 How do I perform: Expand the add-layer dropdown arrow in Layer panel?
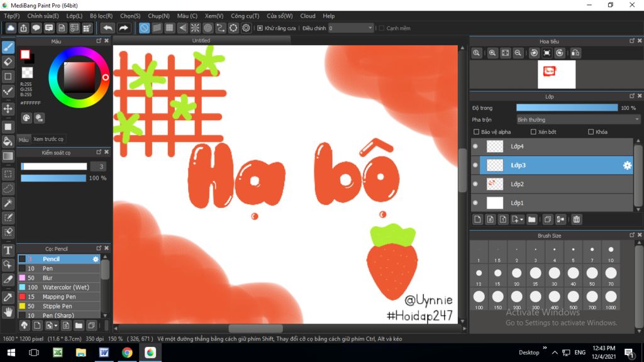coord(521,219)
